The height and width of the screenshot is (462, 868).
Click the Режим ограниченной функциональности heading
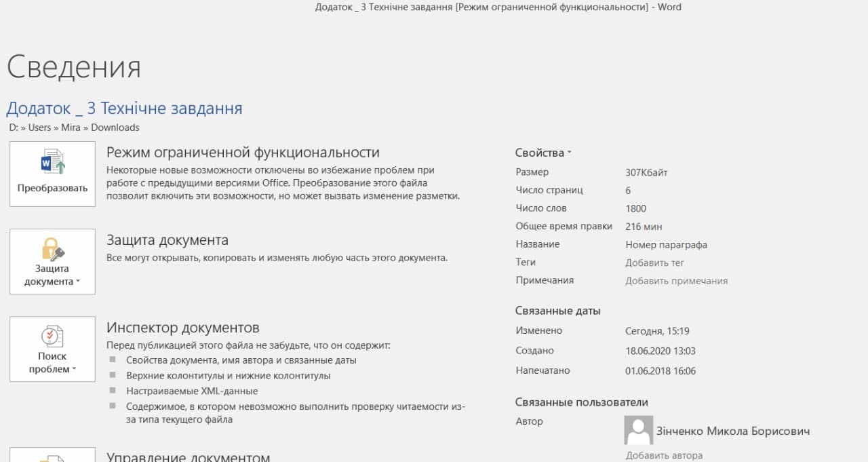click(243, 153)
